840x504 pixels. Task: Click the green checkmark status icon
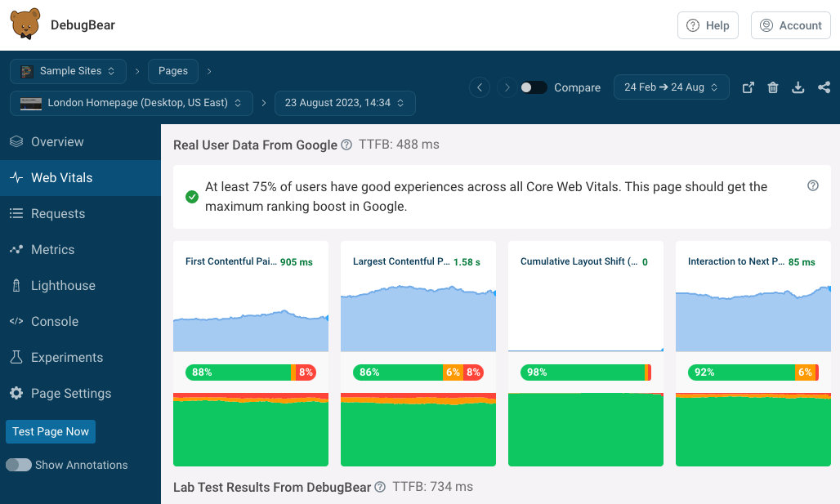(x=192, y=197)
